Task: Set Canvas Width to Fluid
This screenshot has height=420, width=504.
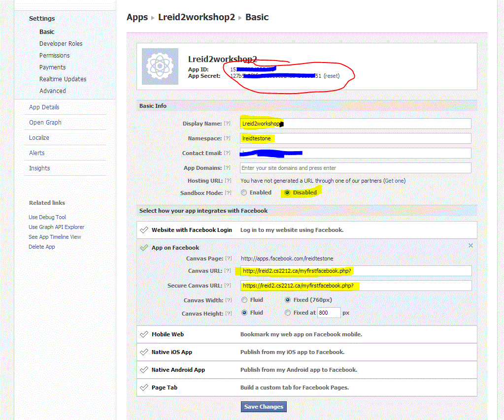Action: click(x=244, y=300)
